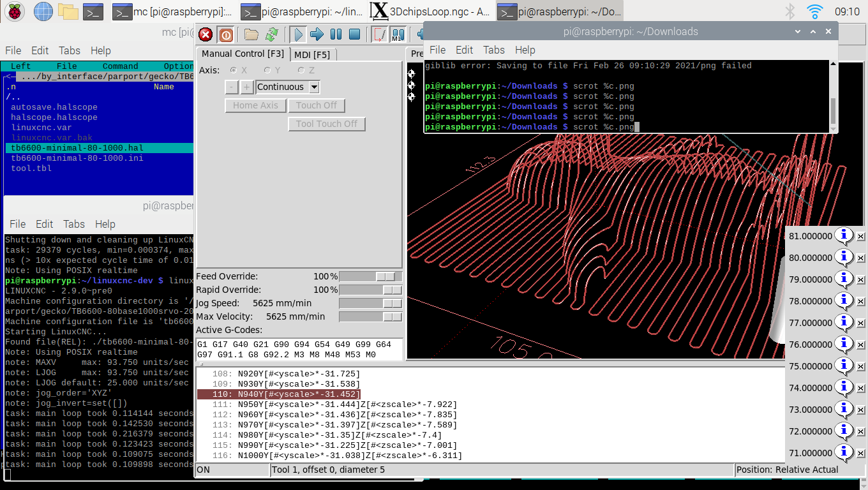Dismiss the 72.000000 notification

coord(860,431)
